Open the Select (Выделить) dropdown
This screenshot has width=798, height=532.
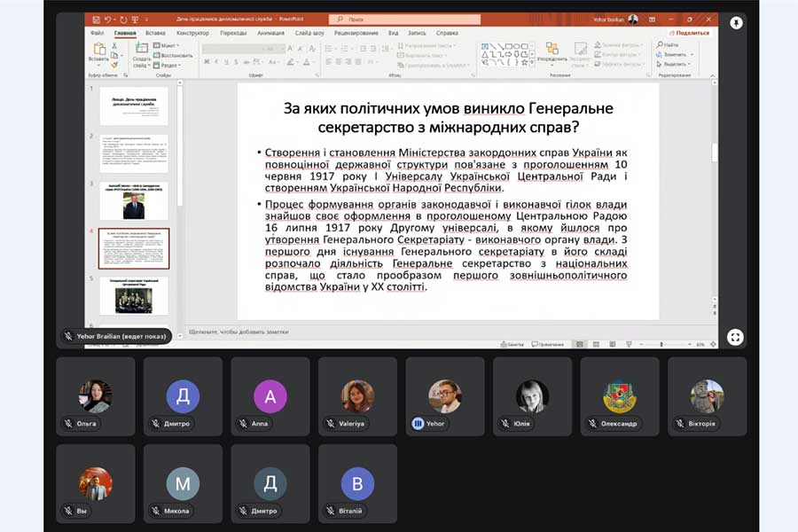click(x=674, y=64)
